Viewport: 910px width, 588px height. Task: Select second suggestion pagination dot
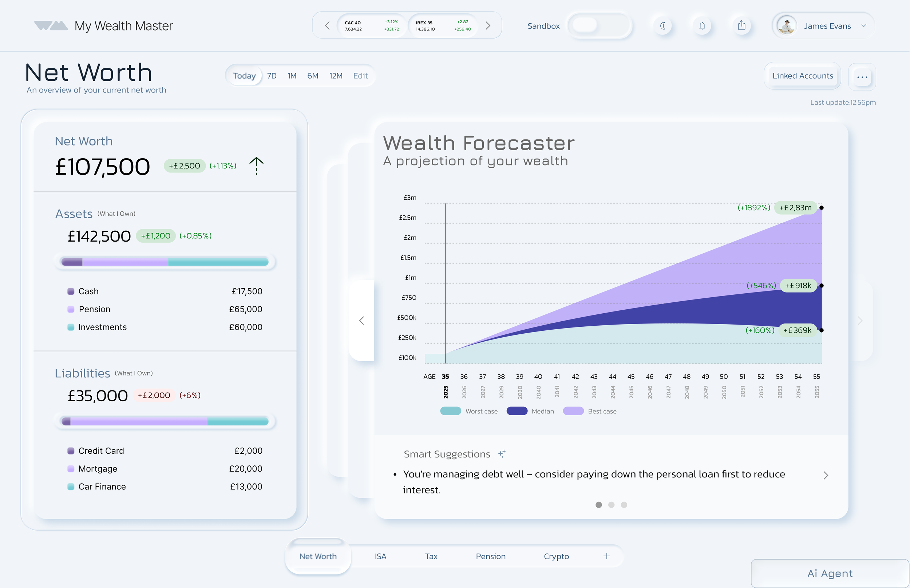point(612,505)
